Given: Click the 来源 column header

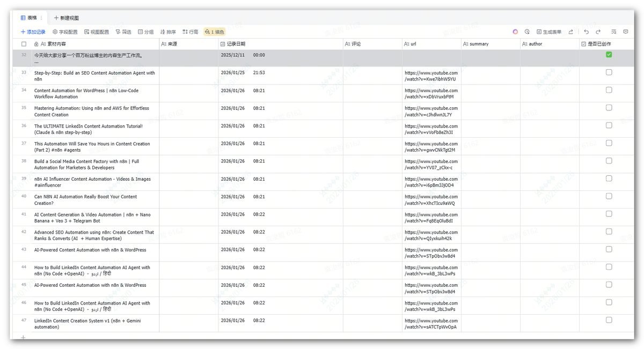Looking at the screenshot, I should pos(189,44).
